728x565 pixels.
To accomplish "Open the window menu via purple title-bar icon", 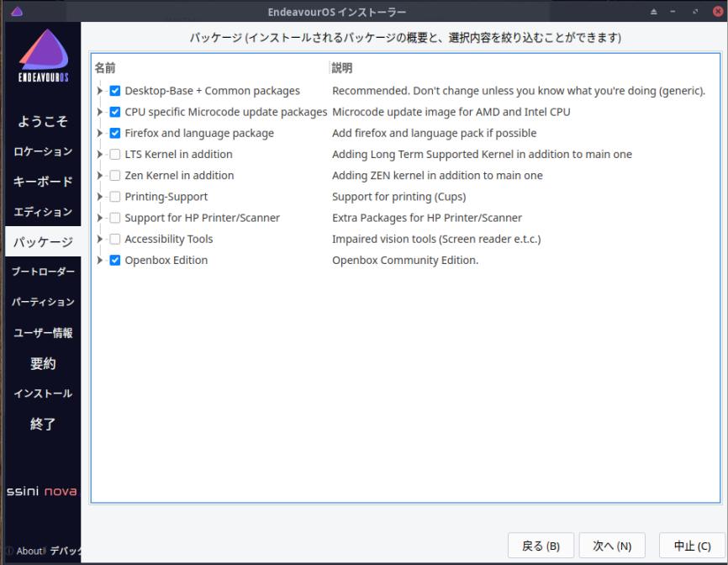I will tap(17, 12).
